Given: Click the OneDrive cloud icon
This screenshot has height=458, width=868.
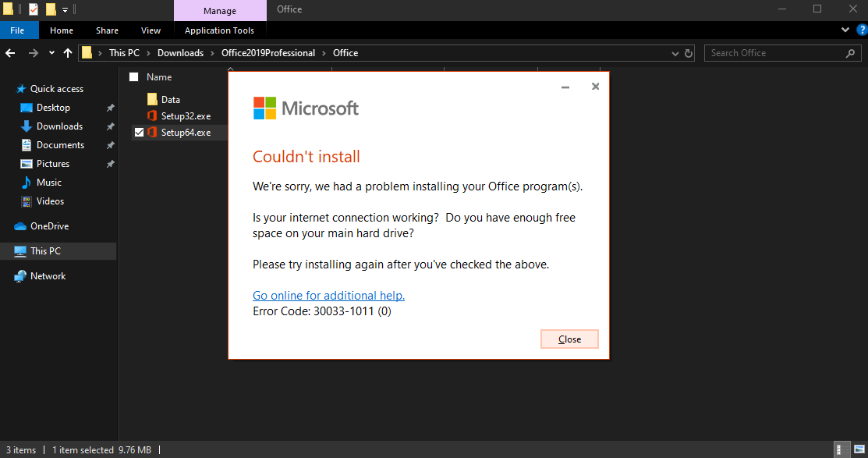Looking at the screenshot, I should (20, 226).
